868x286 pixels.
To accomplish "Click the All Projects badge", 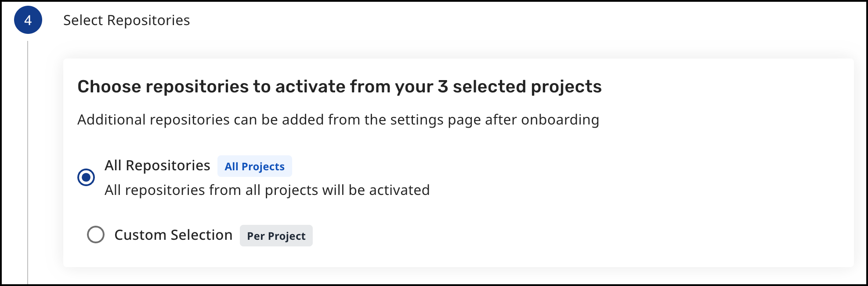I will click(255, 166).
